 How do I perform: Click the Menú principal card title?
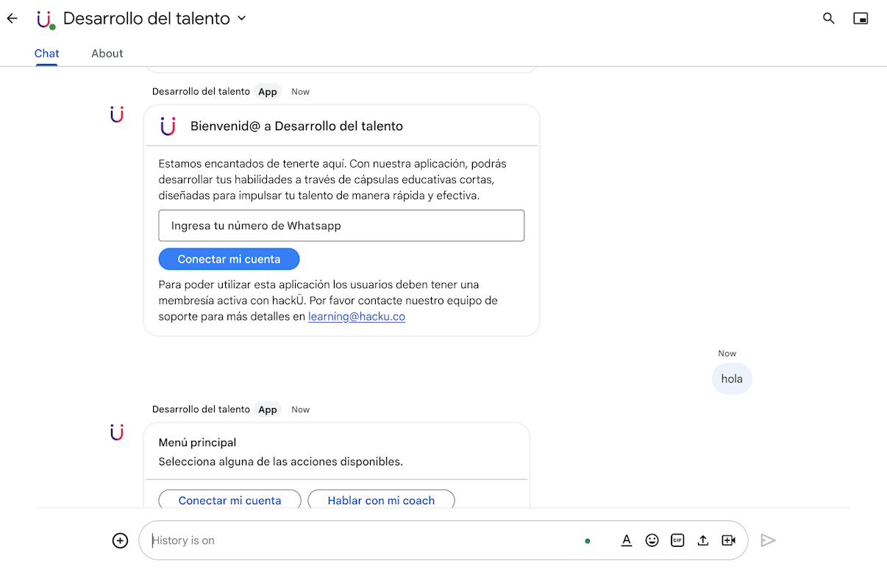[x=197, y=442]
